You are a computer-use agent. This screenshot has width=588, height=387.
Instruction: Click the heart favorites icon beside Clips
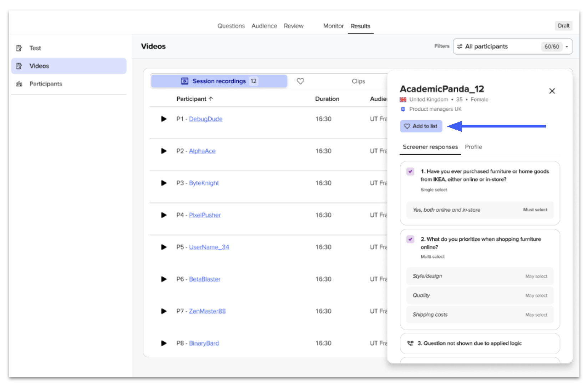(x=300, y=81)
